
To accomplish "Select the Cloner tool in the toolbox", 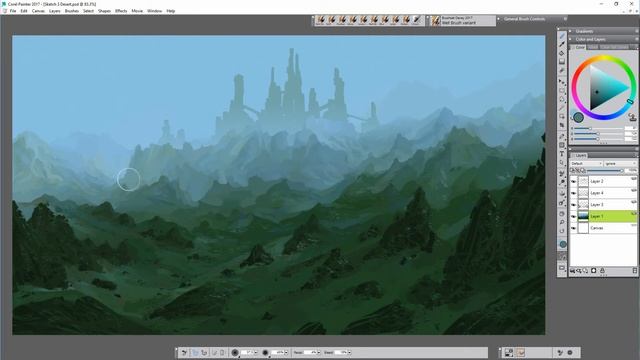I will click(562, 173).
